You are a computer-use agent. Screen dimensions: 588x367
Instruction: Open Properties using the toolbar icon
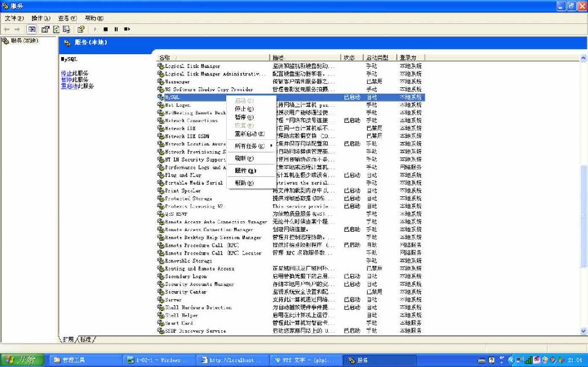[x=45, y=29]
